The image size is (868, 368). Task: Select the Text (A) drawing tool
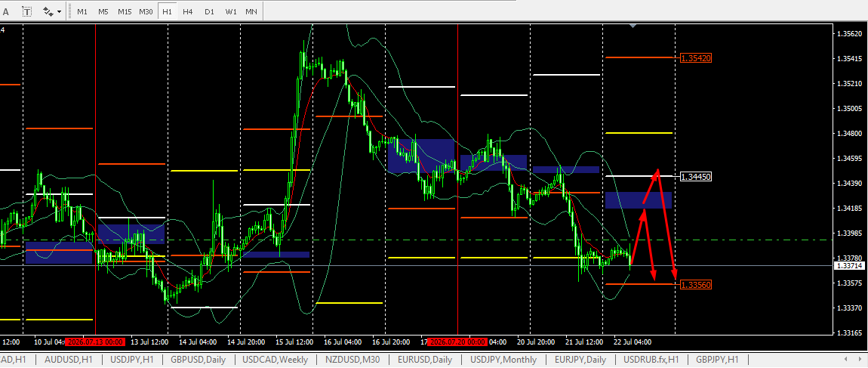pos(6,11)
